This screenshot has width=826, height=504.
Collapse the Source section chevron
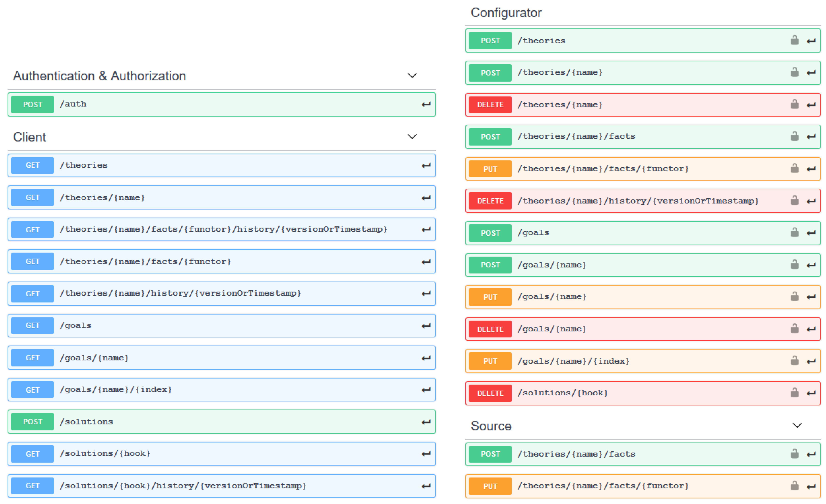pos(797,426)
